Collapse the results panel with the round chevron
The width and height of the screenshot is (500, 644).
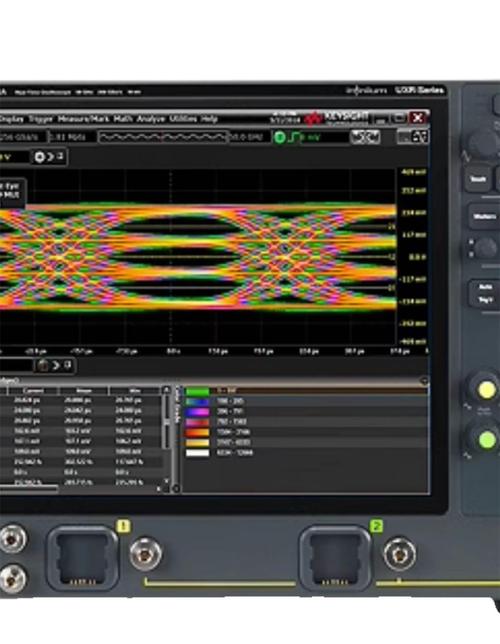click(424, 381)
